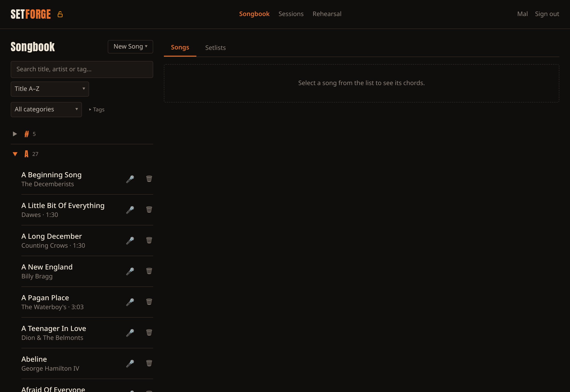Viewport: 570px width, 392px height.
Task: Delete Abeline via trash icon
Action: 149,363
